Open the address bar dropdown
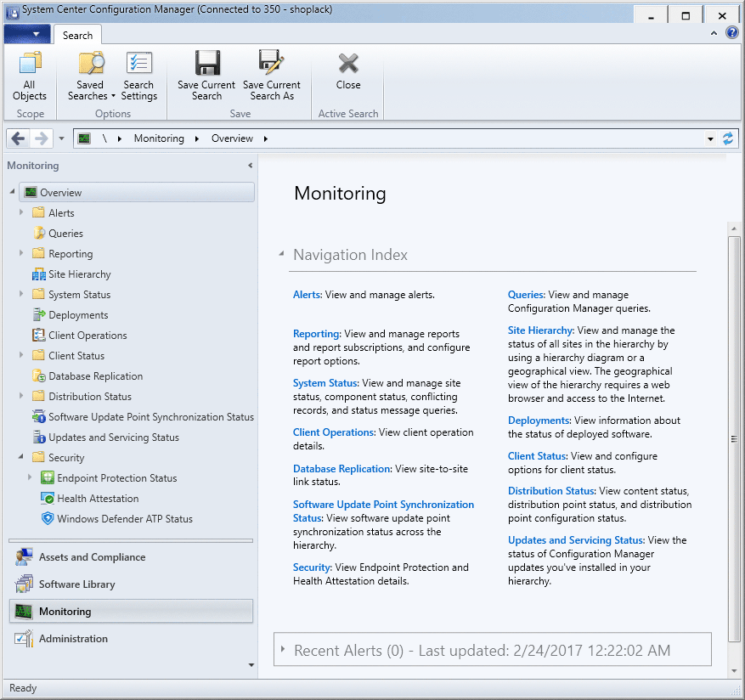The width and height of the screenshot is (745, 700). tap(710, 139)
